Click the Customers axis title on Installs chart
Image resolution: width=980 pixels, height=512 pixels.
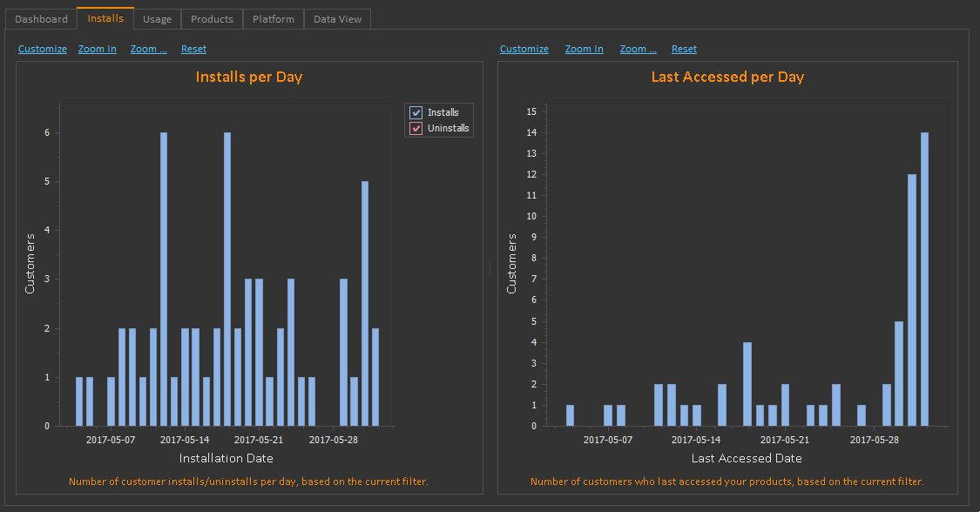pos(30,264)
